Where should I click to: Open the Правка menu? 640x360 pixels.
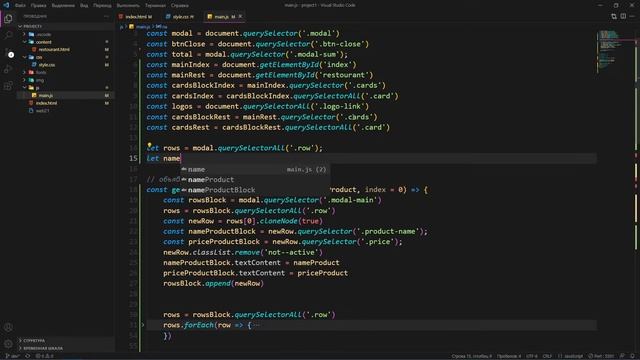(38, 5)
